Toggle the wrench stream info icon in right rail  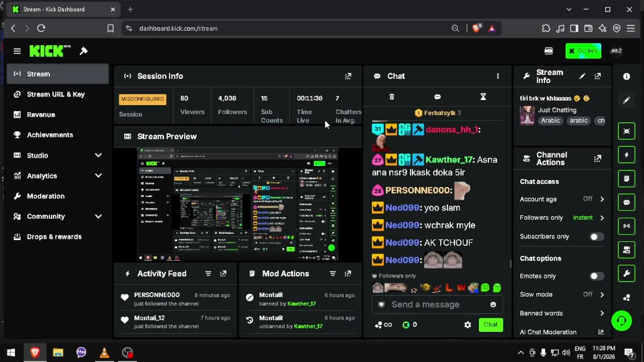pyautogui.click(x=626, y=274)
